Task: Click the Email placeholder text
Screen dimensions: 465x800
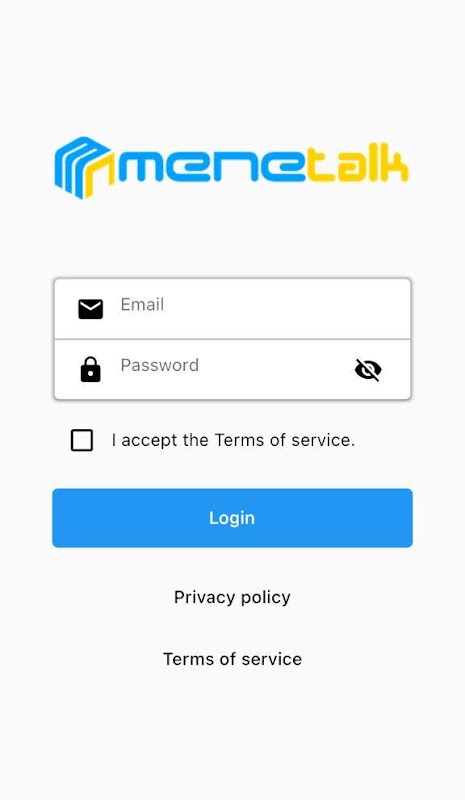Action: click(142, 305)
